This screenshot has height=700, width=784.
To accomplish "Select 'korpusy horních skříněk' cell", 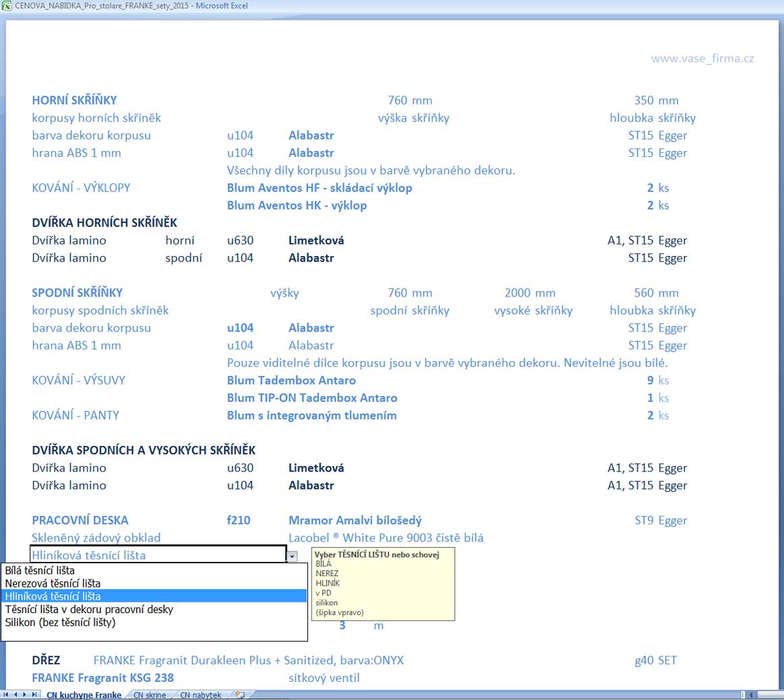I will coord(96,118).
